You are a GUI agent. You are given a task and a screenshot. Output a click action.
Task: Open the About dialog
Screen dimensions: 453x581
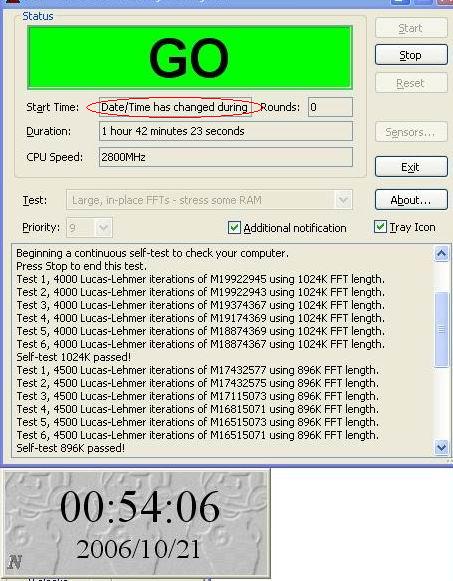(411, 200)
